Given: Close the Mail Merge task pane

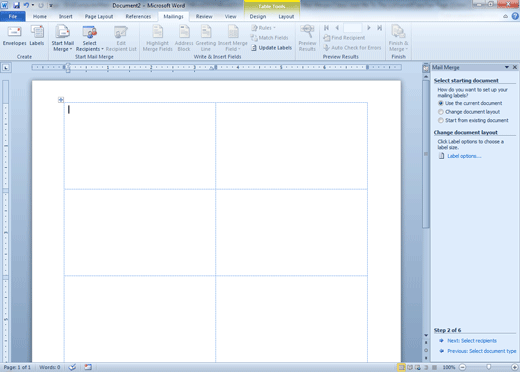Looking at the screenshot, I should pos(515,67).
